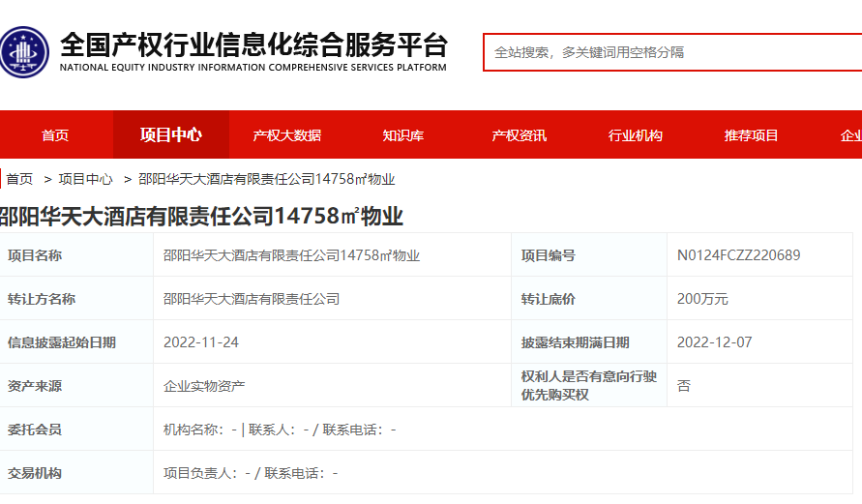
Task: Click the 企业实物资产 asset source value
Action: [204, 386]
